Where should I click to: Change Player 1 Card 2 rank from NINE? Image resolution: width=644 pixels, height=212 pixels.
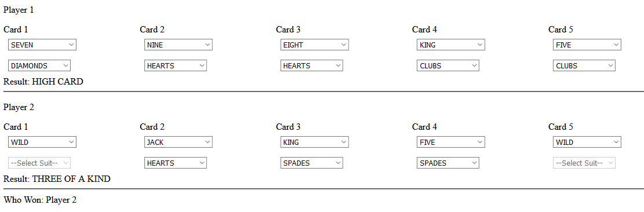tap(178, 45)
